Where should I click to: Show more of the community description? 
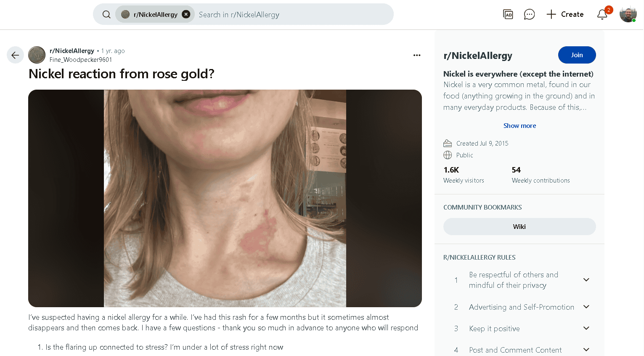[519, 125]
